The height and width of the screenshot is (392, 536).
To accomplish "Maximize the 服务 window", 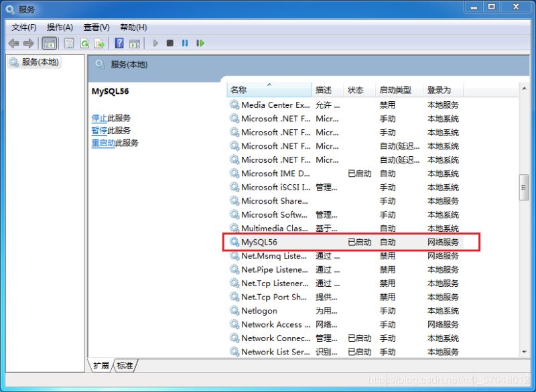I will click(x=492, y=7).
